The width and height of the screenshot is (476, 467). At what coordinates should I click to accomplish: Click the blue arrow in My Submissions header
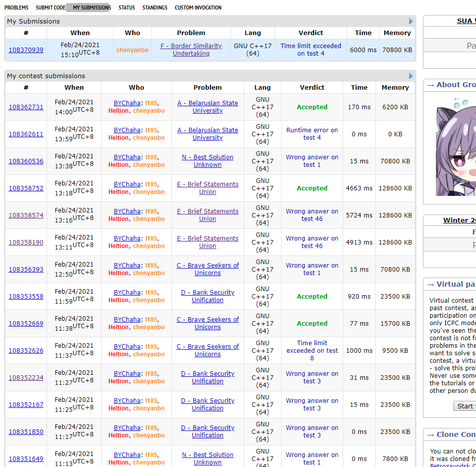coord(411,22)
